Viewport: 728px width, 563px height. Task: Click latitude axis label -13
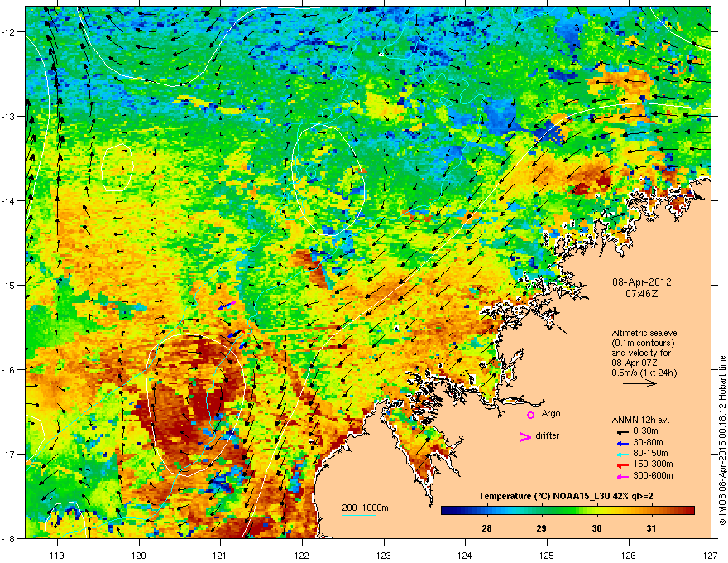pos(9,116)
